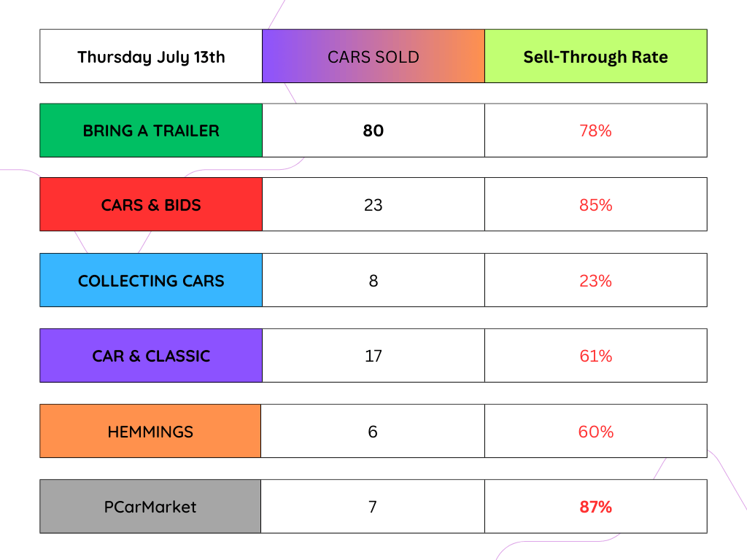
Task: Select the blue COLLECTING CARS label
Action: point(151,281)
